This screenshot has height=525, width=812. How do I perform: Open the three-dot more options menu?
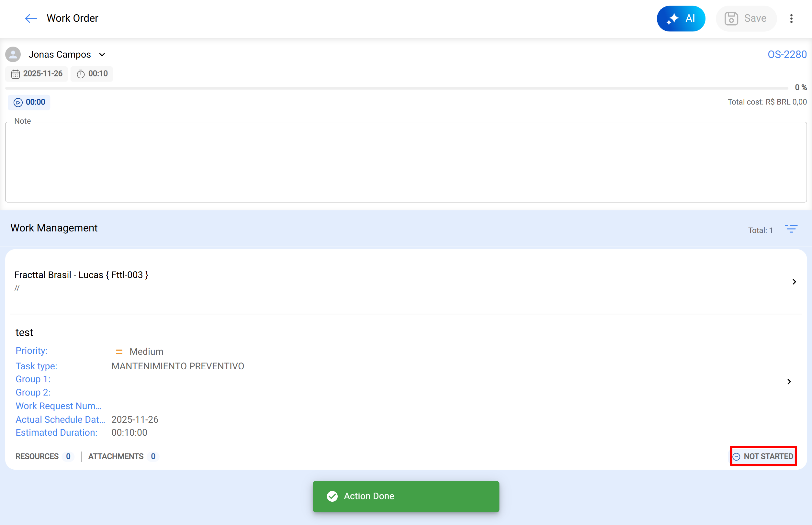click(x=791, y=18)
